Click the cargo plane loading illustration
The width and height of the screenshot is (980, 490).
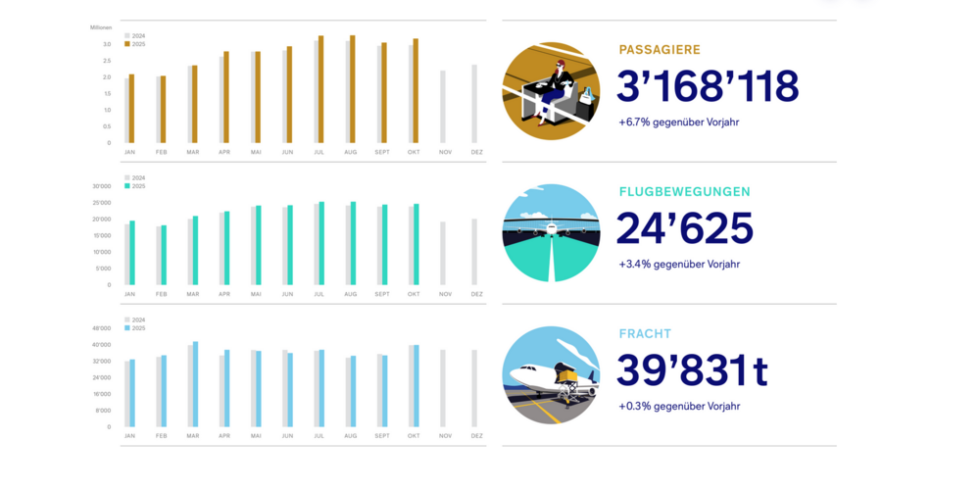pos(551,375)
